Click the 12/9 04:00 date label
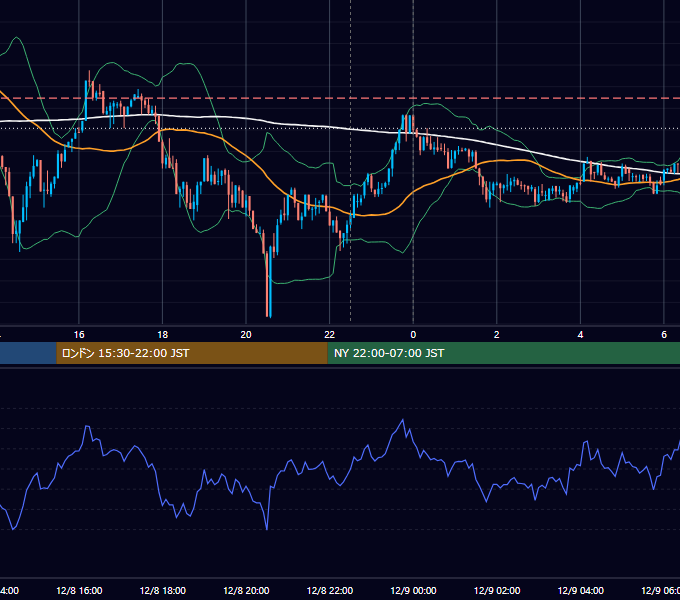 pos(581,590)
